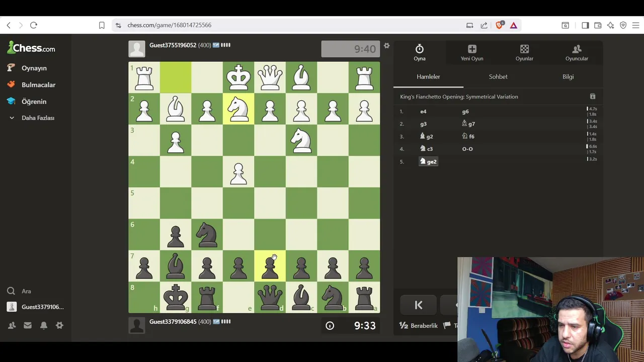Open the Oyunlar tab

[524, 52]
